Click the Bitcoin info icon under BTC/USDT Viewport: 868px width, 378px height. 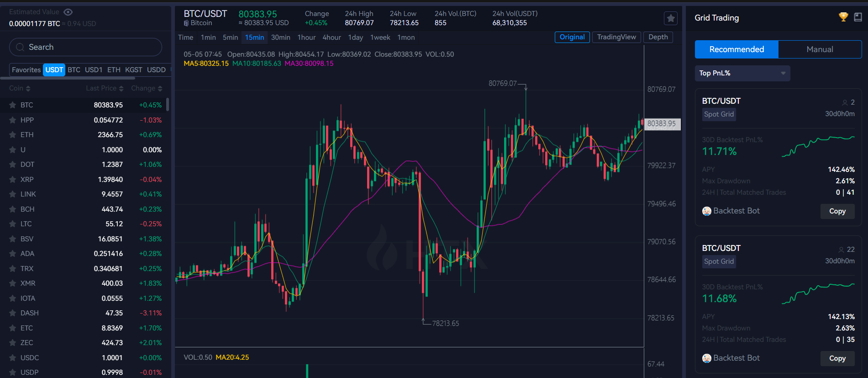tap(186, 23)
